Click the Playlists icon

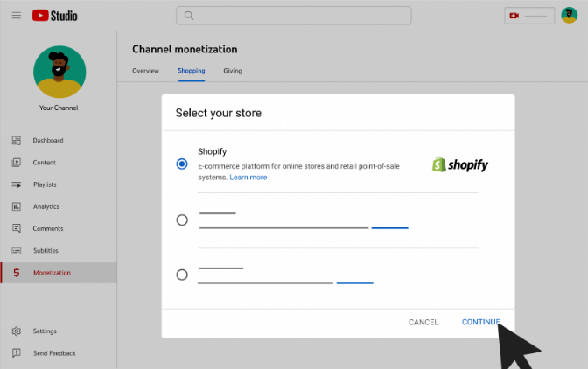16,184
